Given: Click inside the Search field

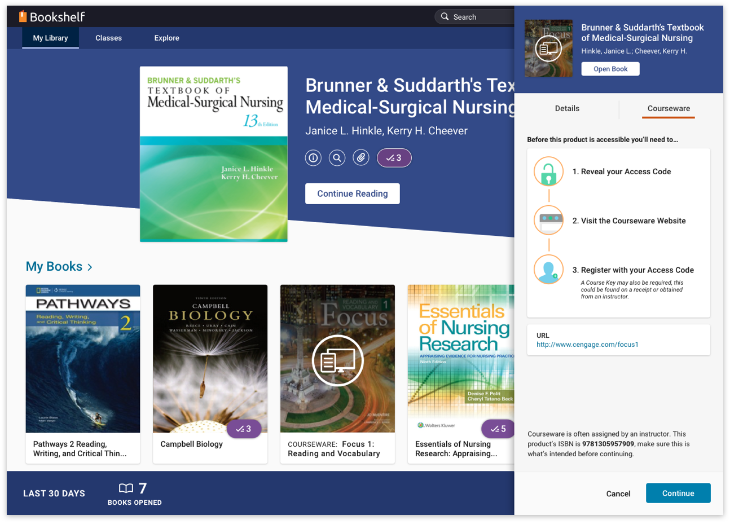Looking at the screenshot, I should [476, 17].
